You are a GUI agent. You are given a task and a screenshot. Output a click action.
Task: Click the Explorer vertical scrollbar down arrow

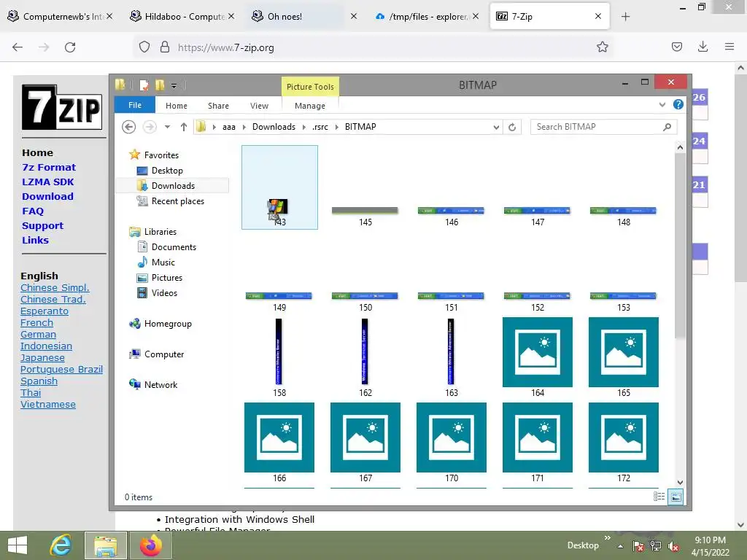coord(680,483)
